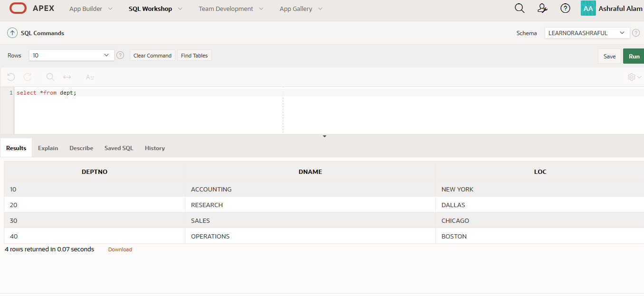
Task: Click the Query Builder double-arrow icon
Action: (67, 77)
